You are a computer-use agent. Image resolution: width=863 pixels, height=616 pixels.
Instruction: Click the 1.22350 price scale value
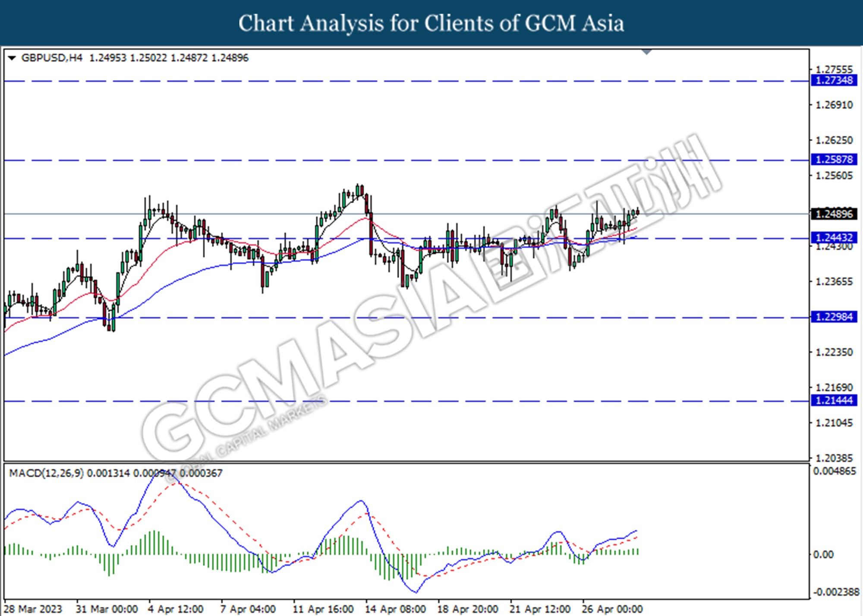pyautogui.click(x=834, y=352)
